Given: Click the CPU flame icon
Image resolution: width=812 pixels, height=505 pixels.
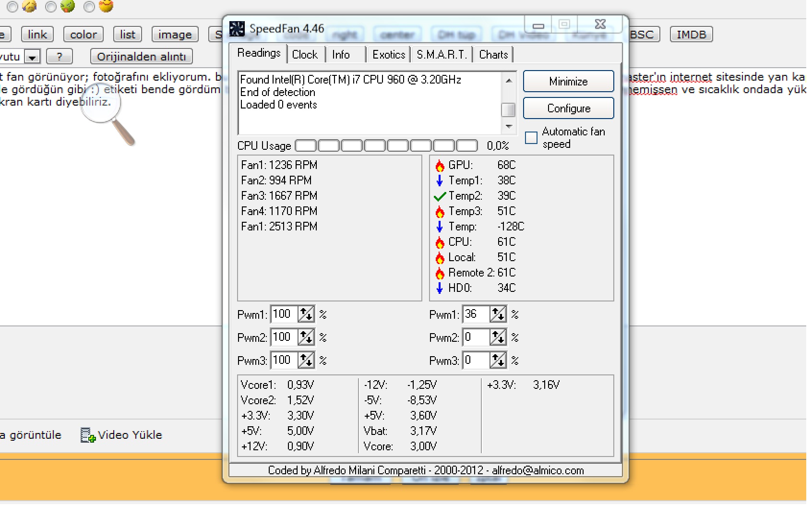Looking at the screenshot, I should (440, 242).
